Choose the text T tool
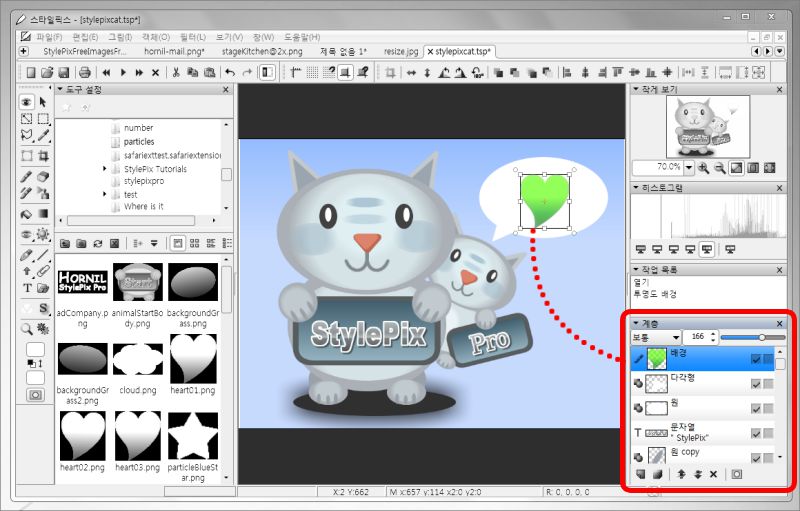This screenshot has width=800, height=511. pyautogui.click(x=27, y=288)
